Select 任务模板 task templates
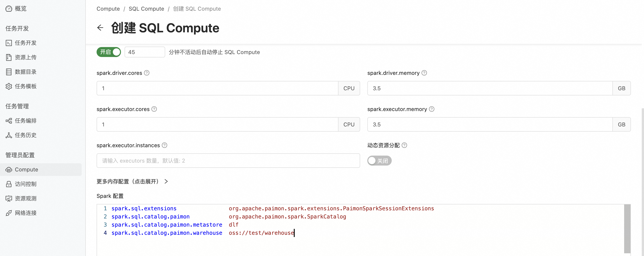The image size is (644, 256). point(26,86)
